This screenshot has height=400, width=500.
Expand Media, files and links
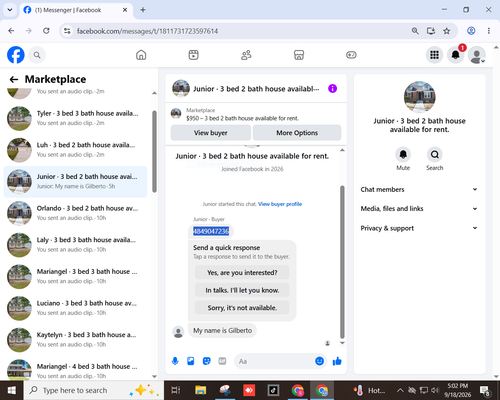(x=419, y=209)
